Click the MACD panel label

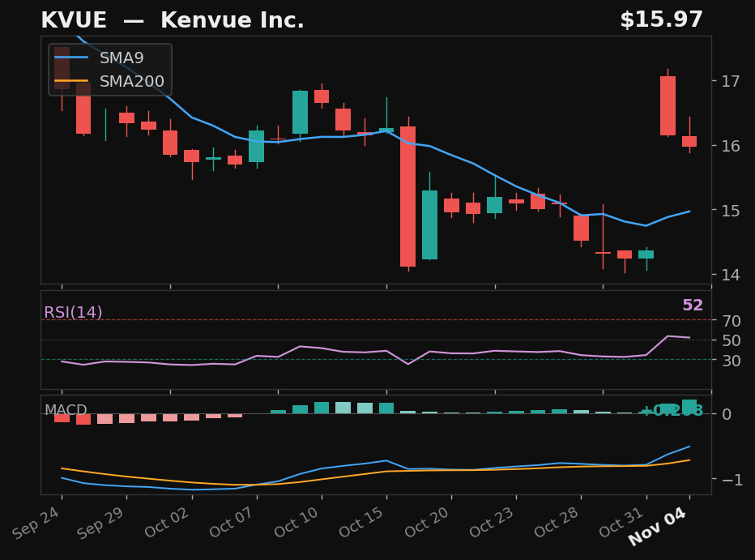(x=66, y=410)
